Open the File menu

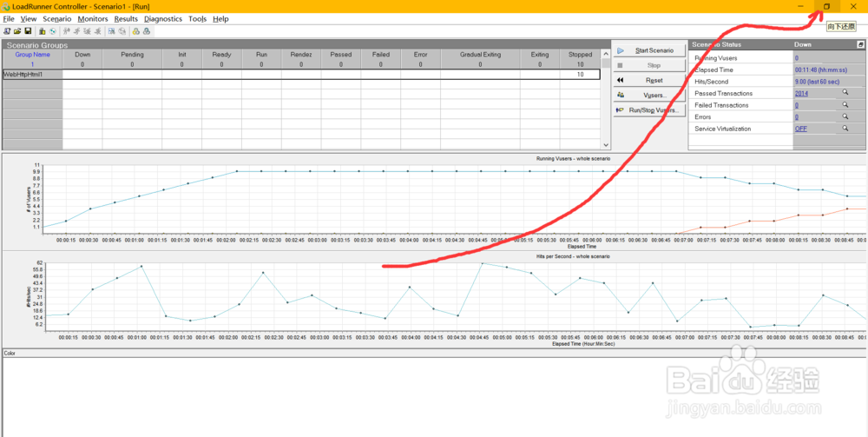click(9, 19)
